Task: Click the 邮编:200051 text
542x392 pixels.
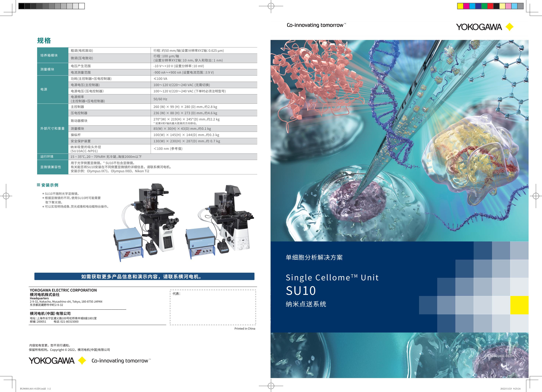Action: pyautogui.click(x=38, y=321)
